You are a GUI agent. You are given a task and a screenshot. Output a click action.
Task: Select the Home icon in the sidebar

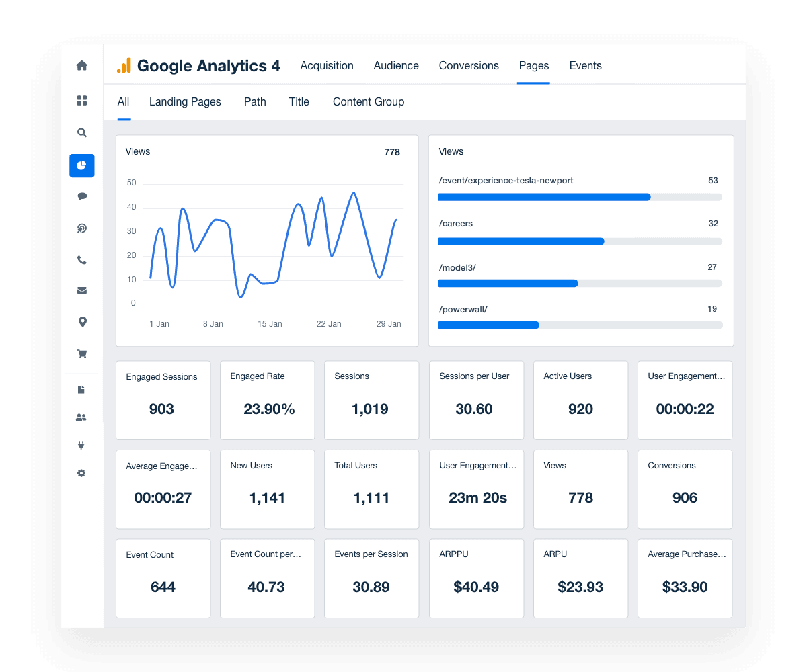pyautogui.click(x=81, y=65)
